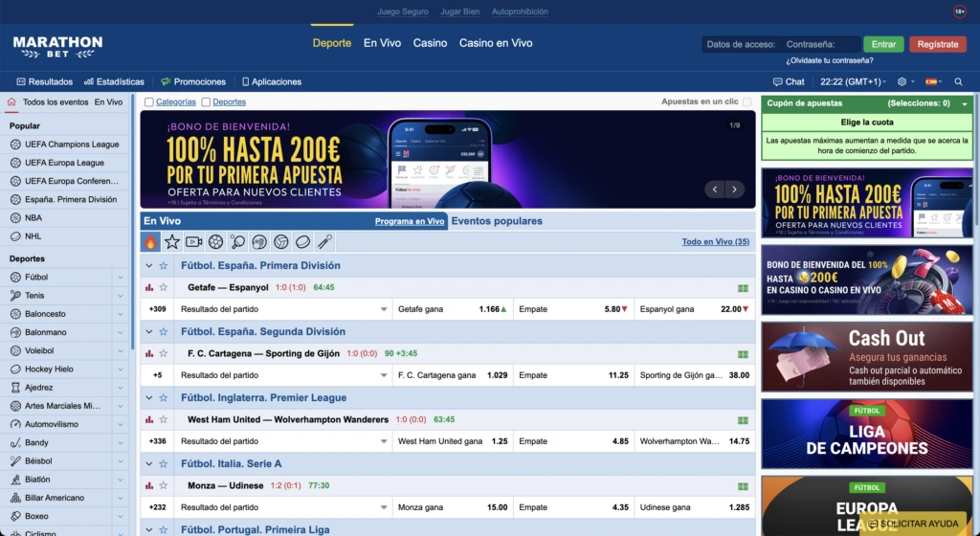Screen dimensions: 980x536
Task: Open the Ajedrez sport in sidebar
Action: click(x=38, y=388)
